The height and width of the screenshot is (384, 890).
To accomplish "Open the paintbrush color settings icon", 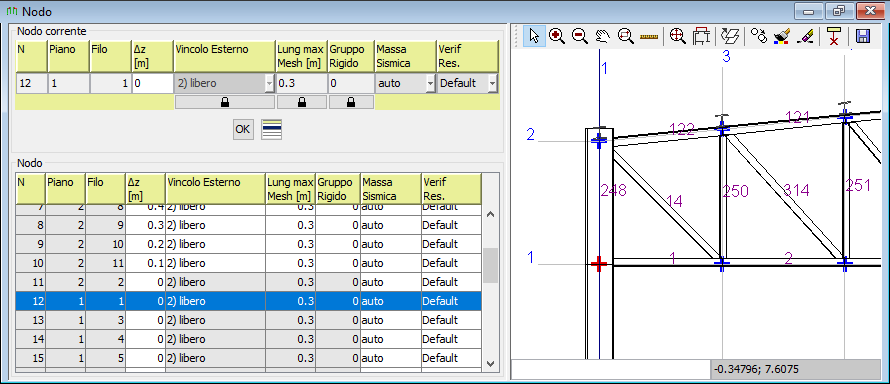I will coord(782,36).
